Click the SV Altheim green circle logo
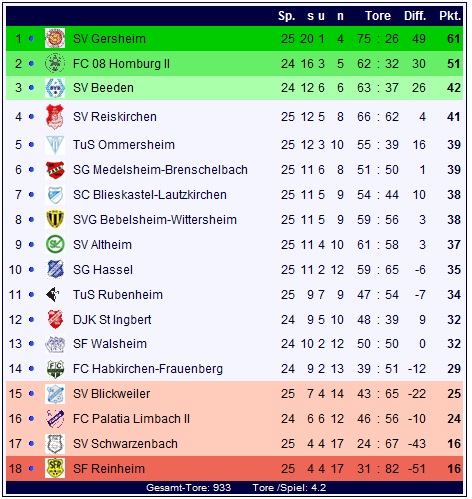This screenshot has width=472, height=499. coord(55,244)
